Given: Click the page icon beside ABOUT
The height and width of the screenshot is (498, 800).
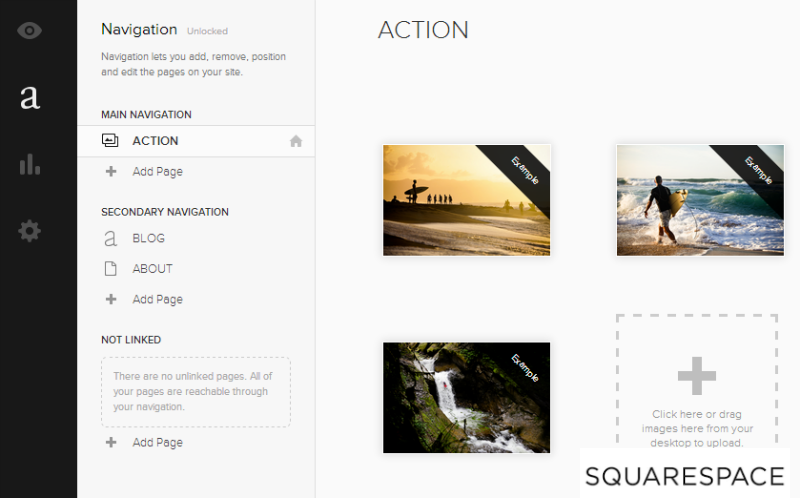Looking at the screenshot, I should [110, 269].
